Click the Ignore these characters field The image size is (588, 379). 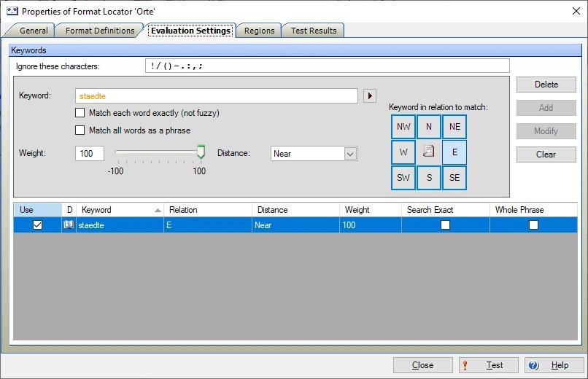pyautogui.click(x=327, y=66)
